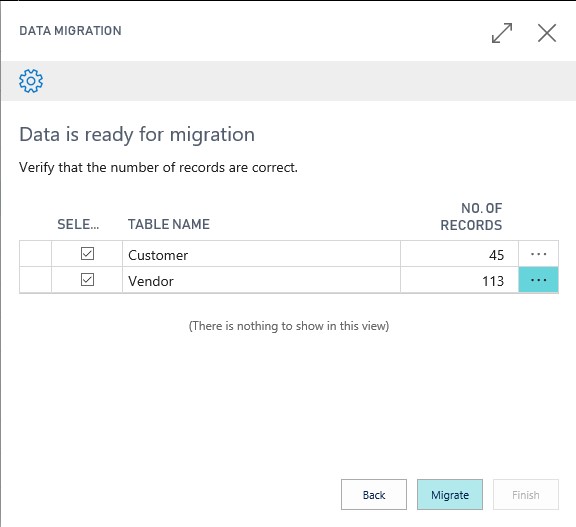Screen dimensions: 576x527
Task: Click the Back button
Action: (374, 494)
